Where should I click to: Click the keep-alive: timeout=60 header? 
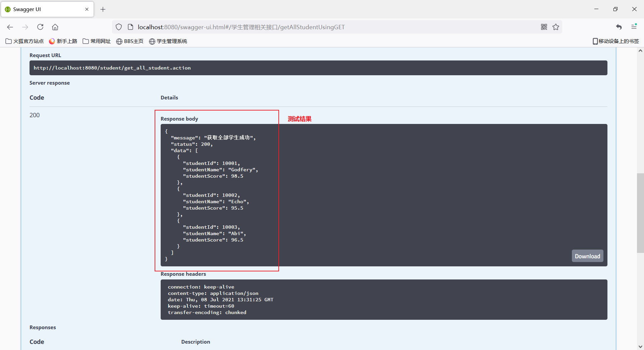point(201,306)
